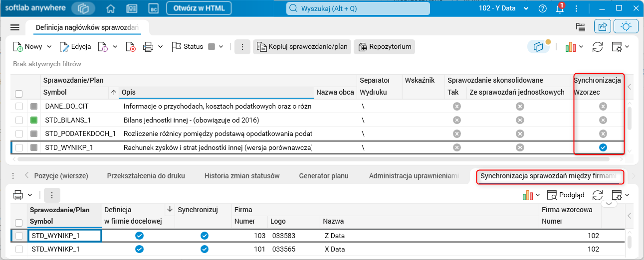Click Podgląd button in lower panel
Image resolution: width=644 pixels, height=260 pixels.
[x=566, y=195]
